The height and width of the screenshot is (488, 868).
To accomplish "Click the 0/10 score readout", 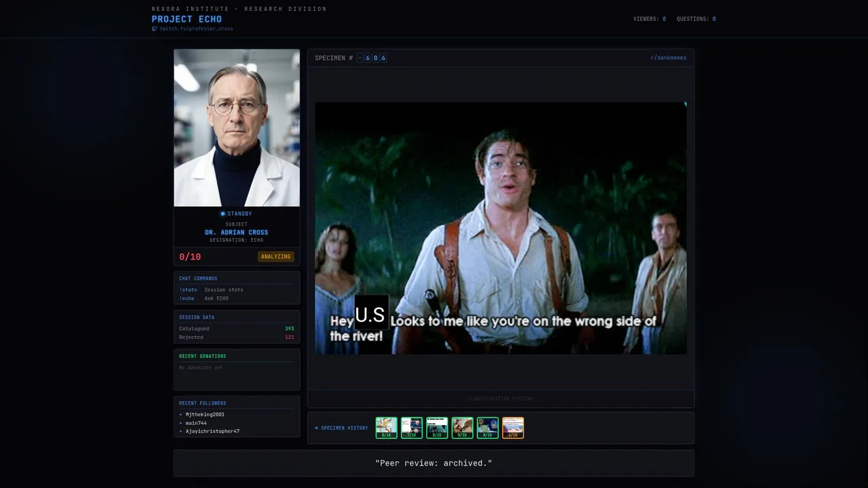I will point(190,257).
